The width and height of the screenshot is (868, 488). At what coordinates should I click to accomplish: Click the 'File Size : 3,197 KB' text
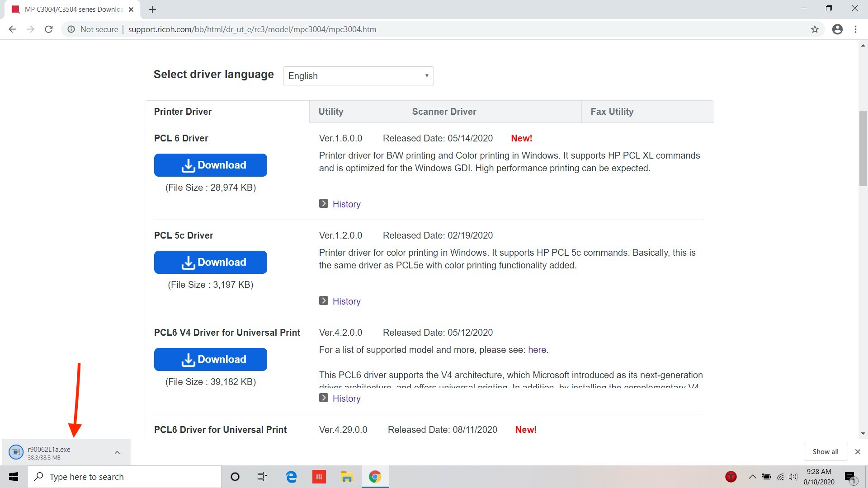pos(211,285)
